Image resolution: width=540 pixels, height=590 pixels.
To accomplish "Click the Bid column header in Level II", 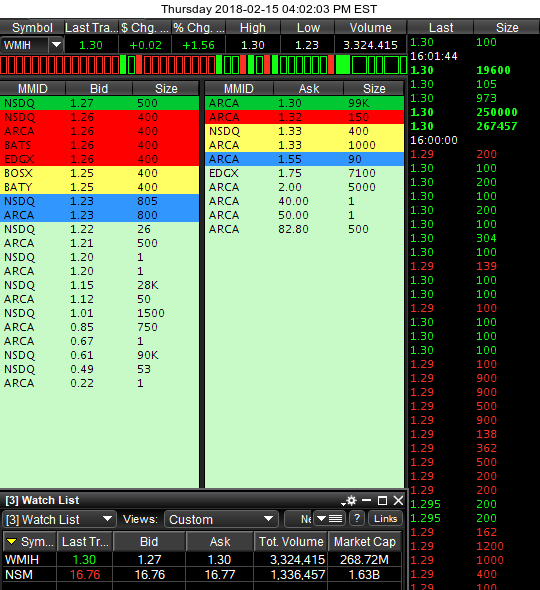I will [x=99, y=88].
